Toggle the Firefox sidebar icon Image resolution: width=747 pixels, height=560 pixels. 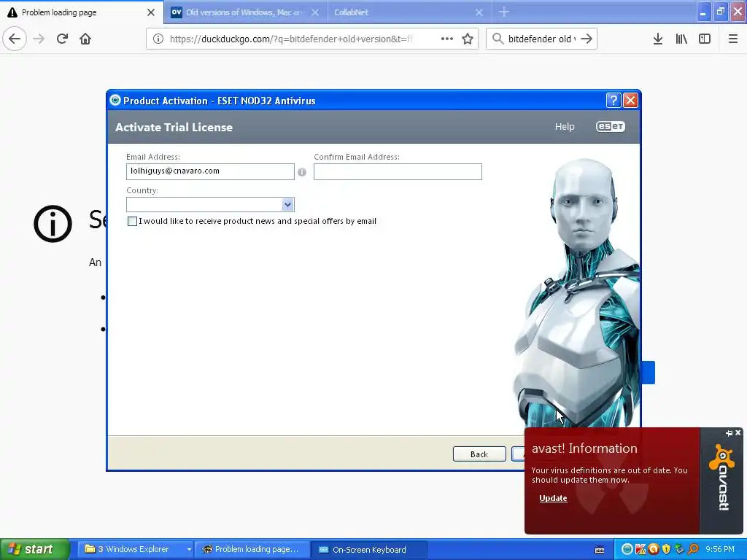click(705, 39)
